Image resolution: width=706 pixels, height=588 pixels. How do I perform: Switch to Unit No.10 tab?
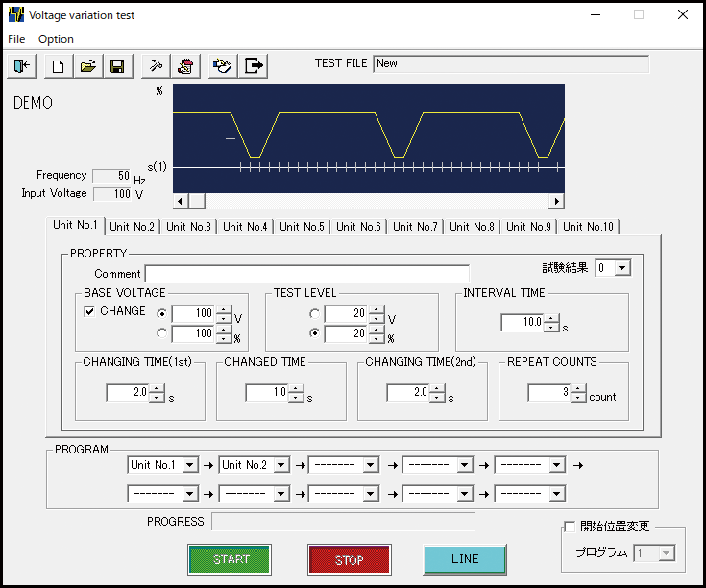click(589, 227)
